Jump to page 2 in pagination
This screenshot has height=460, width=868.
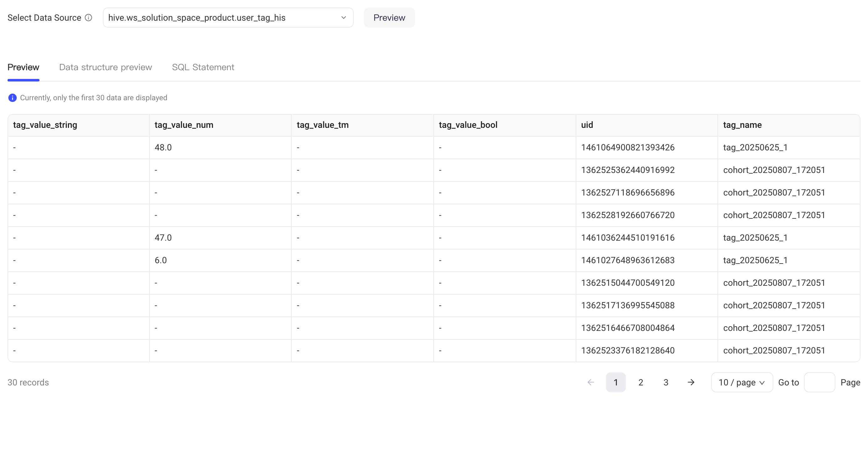641,382
